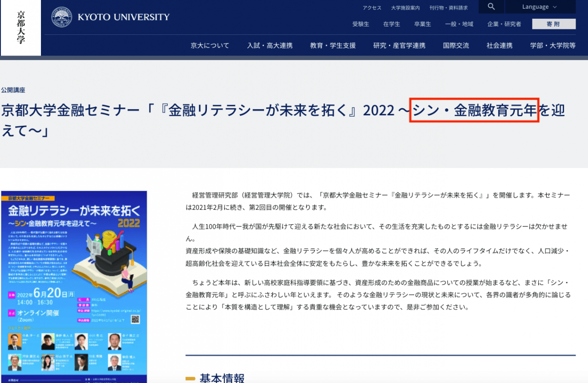This screenshot has height=383, width=588.
Task: Open the 社会連携 menu
Action: (x=500, y=45)
